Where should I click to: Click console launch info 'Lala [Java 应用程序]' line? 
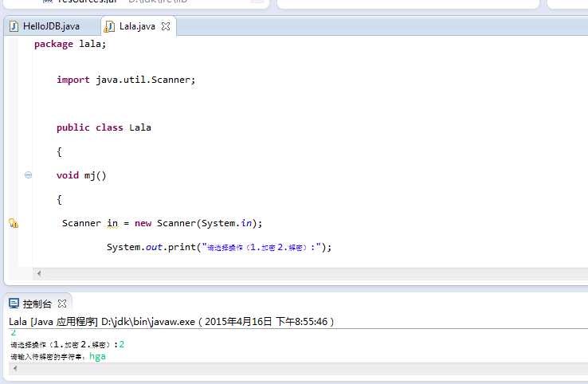pos(171,322)
